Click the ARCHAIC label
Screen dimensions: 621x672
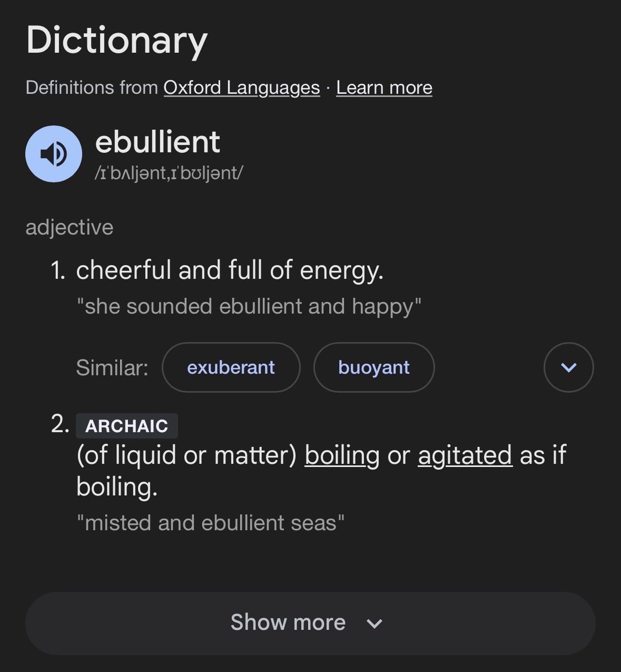[126, 426]
